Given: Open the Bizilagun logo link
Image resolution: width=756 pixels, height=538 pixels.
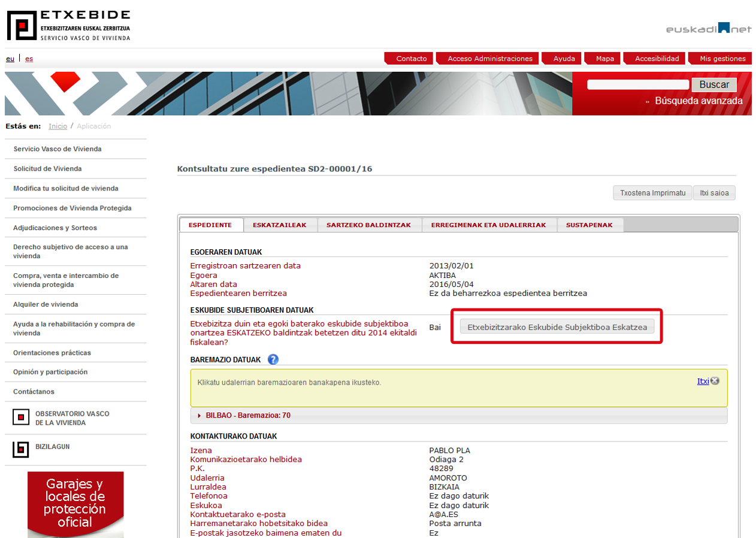Looking at the screenshot, I should point(22,449).
